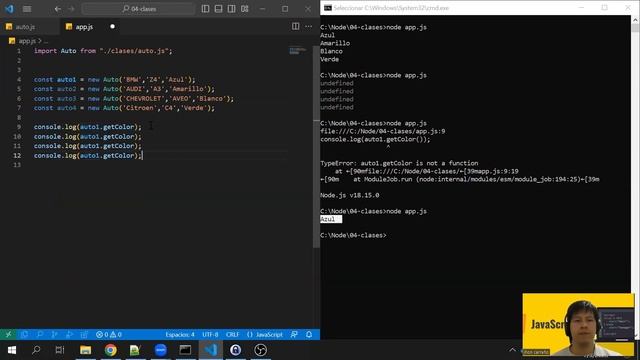Switch to the auto.js editor tab
This screenshot has height=360, width=640.
coord(25,27)
